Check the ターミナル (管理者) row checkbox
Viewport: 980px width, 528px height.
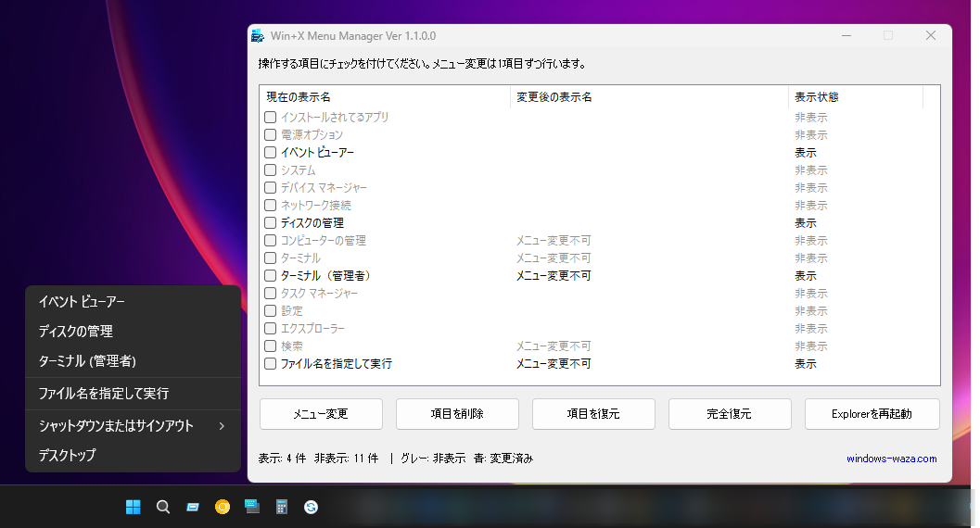pyautogui.click(x=270, y=275)
